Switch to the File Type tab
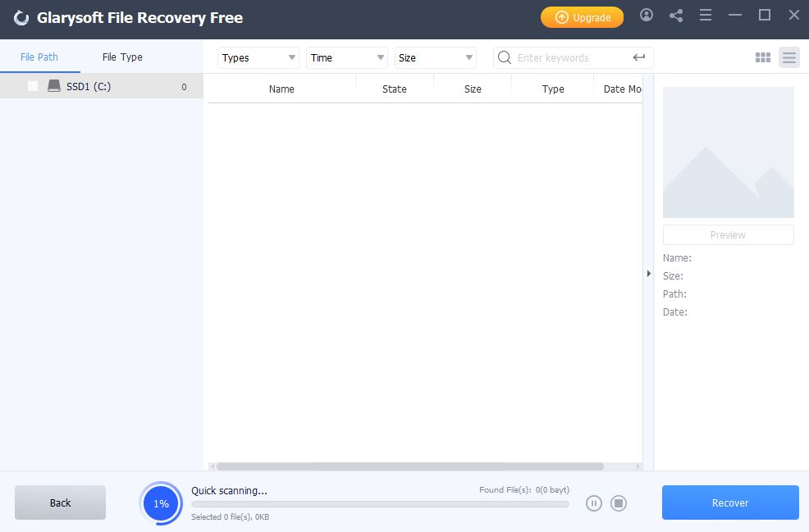809x532 pixels. (x=122, y=57)
